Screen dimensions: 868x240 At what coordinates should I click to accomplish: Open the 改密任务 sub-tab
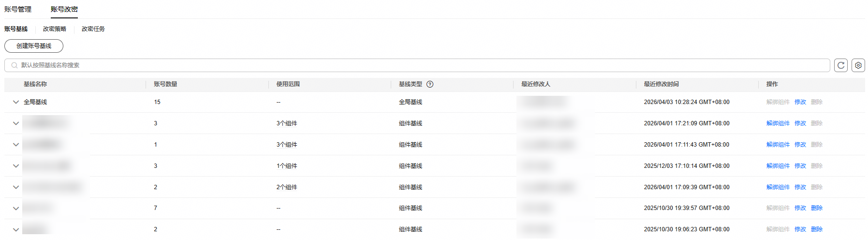point(93,29)
